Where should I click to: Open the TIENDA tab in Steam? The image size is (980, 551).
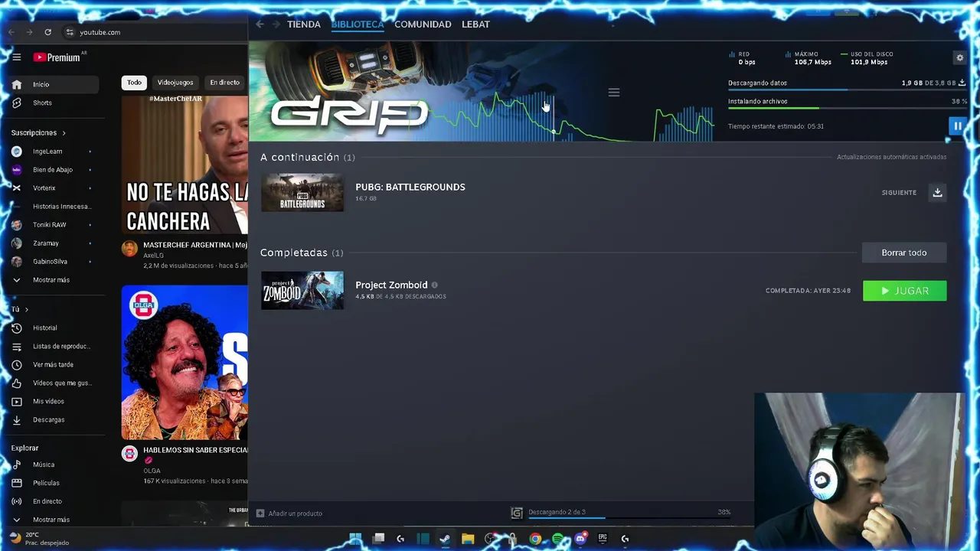tap(304, 24)
